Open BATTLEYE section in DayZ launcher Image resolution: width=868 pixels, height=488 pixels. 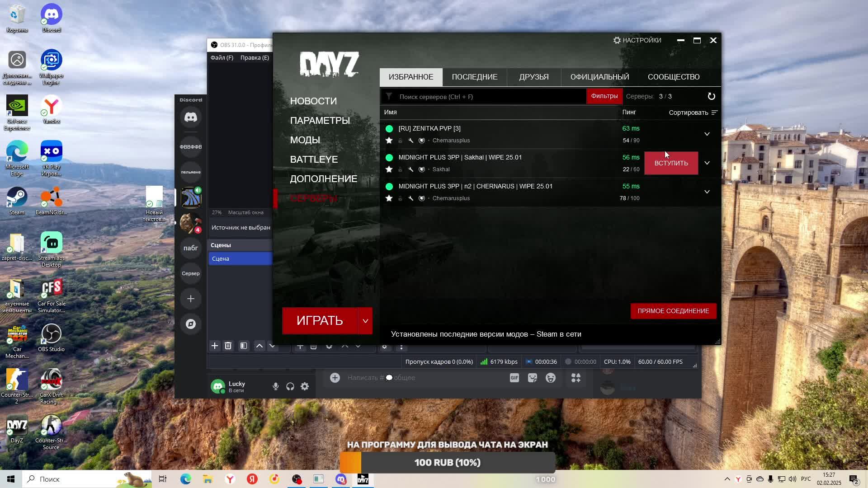pos(314,160)
